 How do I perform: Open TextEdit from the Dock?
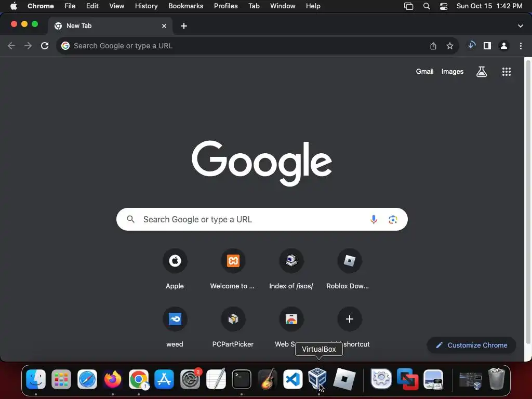(x=216, y=379)
